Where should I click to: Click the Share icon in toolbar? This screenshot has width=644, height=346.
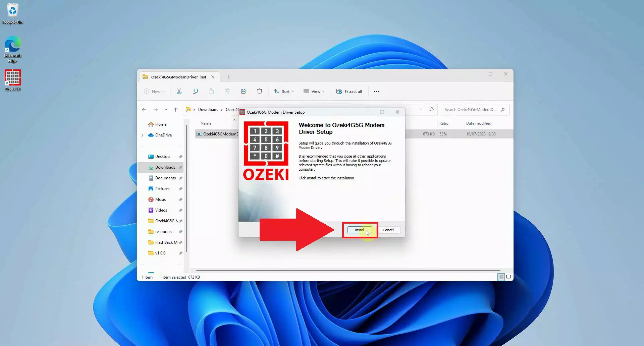coord(244,92)
